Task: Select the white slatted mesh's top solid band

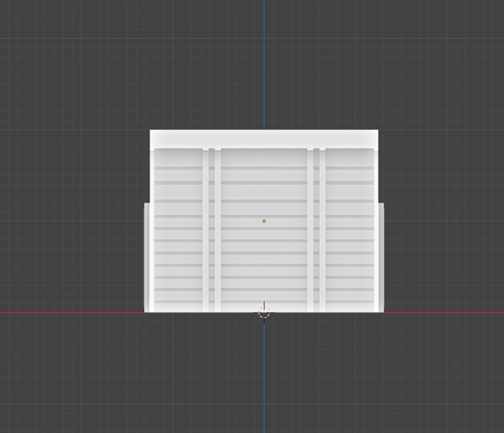Action: tap(264, 139)
